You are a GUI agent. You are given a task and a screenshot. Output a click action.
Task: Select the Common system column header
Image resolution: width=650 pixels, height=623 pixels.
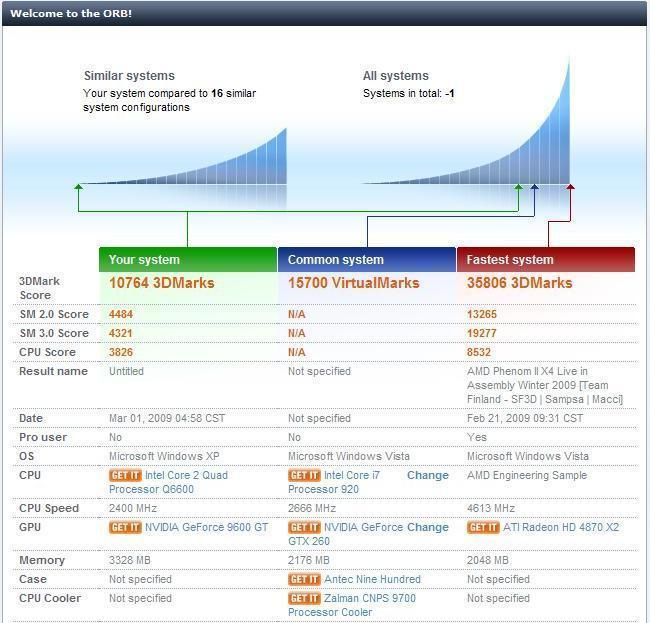coord(367,259)
